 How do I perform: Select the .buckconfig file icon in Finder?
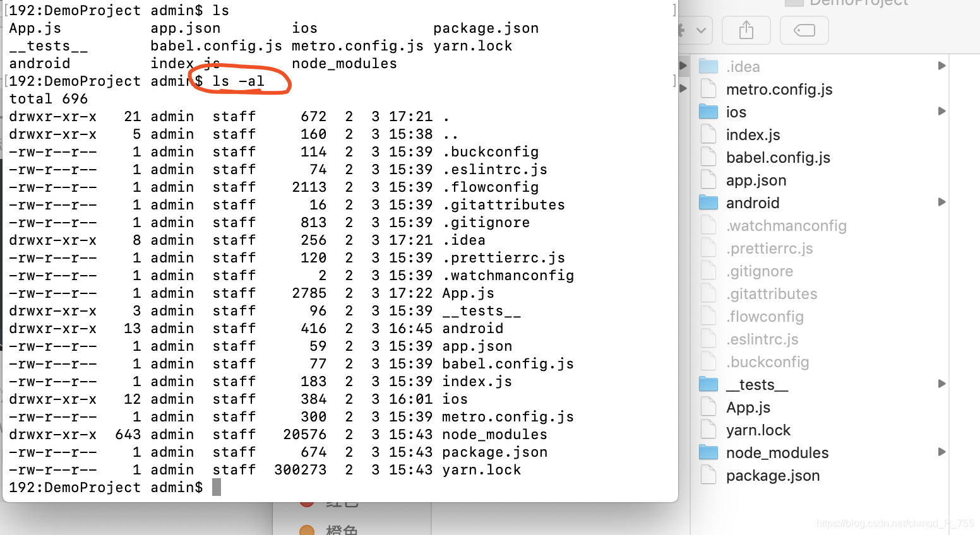pyautogui.click(x=708, y=362)
